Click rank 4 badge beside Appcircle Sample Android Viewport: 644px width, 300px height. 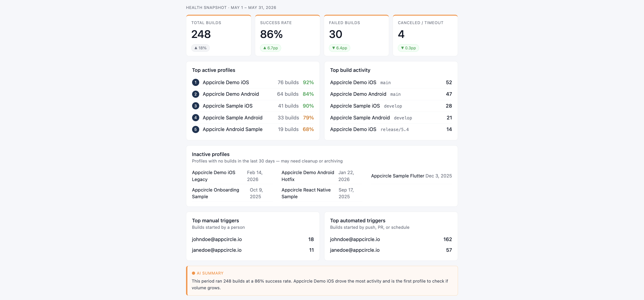195,118
